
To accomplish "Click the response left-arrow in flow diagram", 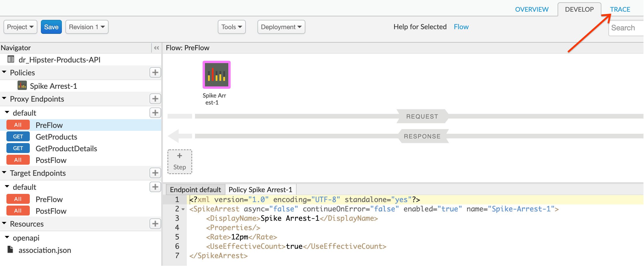I will [179, 136].
